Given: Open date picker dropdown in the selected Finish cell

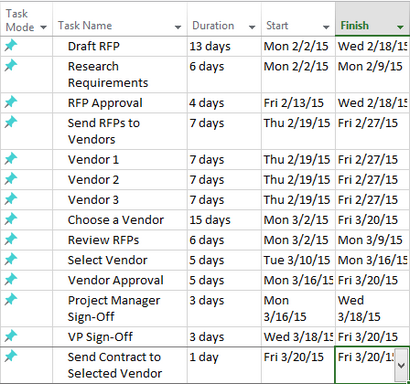Looking at the screenshot, I should [401, 365].
